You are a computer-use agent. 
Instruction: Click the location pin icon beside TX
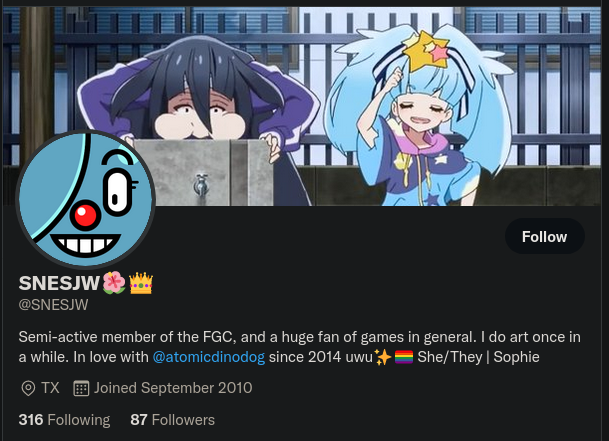[28, 388]
